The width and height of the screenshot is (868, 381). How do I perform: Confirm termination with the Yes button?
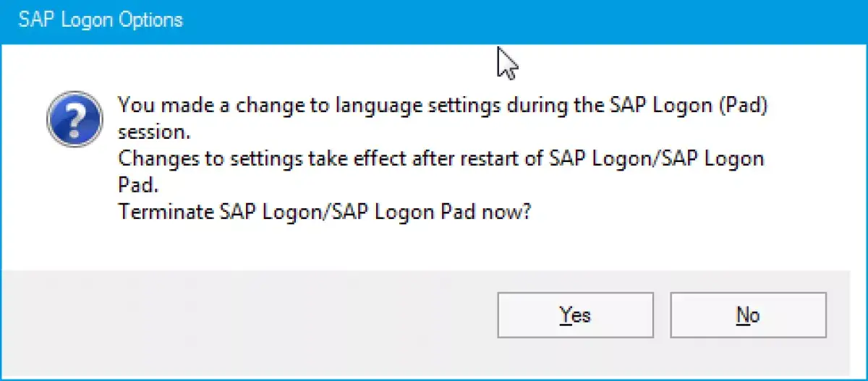[575, 315]
